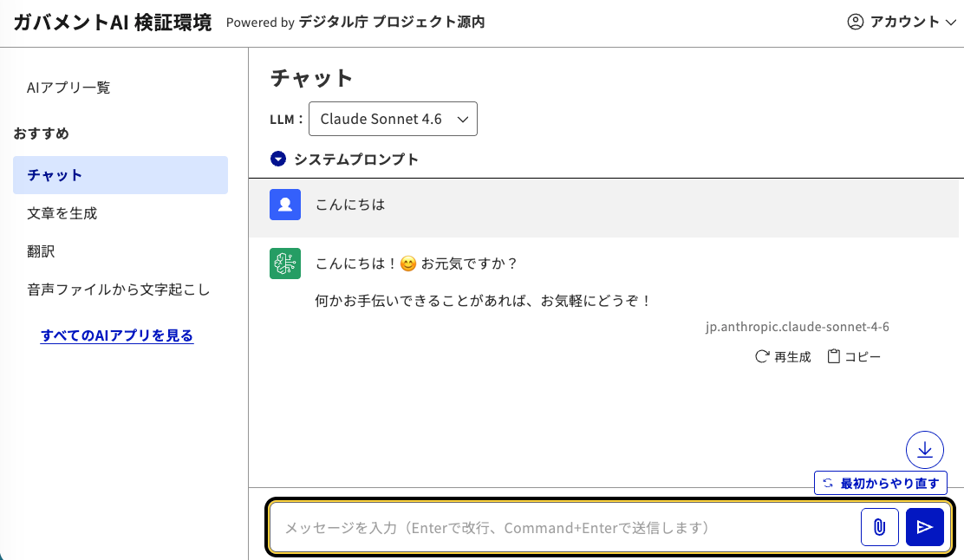Click the account person icon in header

coord(857,22)
